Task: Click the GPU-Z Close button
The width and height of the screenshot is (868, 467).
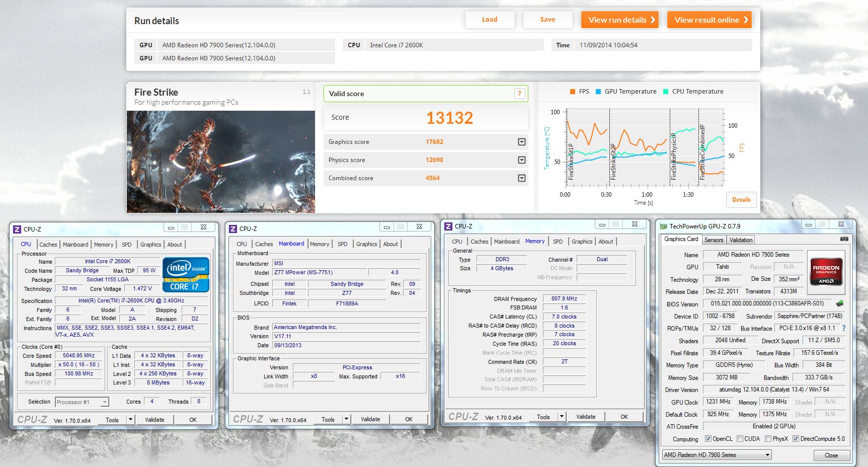Action: [x=831, y=455]
